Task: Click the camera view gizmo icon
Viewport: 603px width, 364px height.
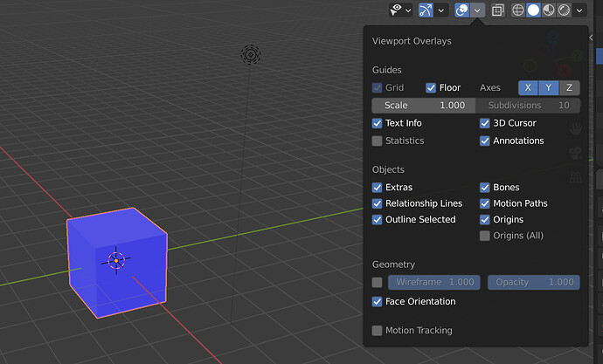Action: click(x=576, y=154)
